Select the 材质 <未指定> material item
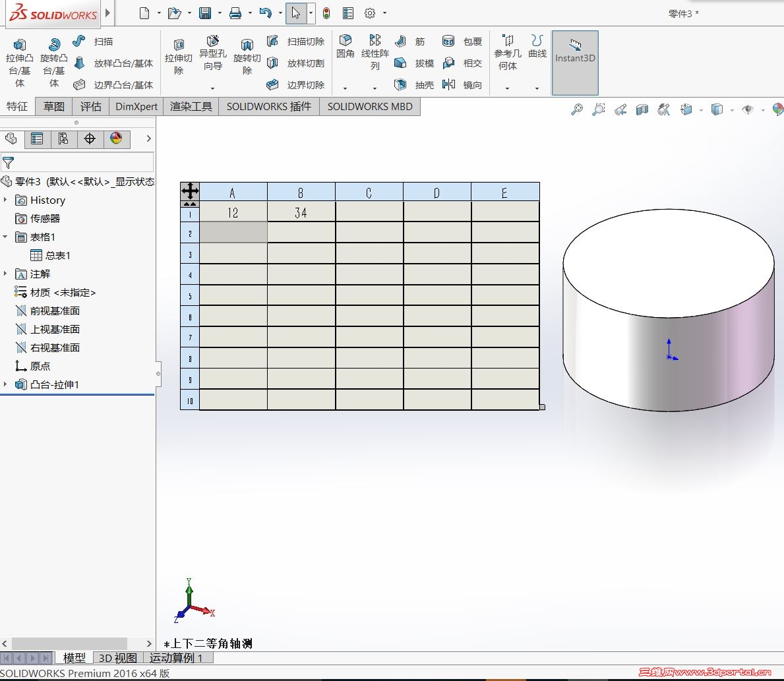Screen dimensions: 784x681 55,293
